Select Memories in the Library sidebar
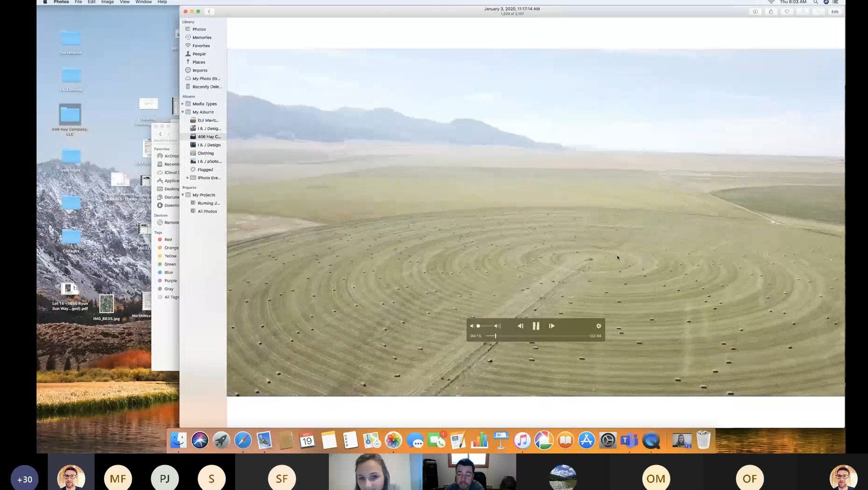The height and width of the screenshot is (490, 868). (201, 37)
